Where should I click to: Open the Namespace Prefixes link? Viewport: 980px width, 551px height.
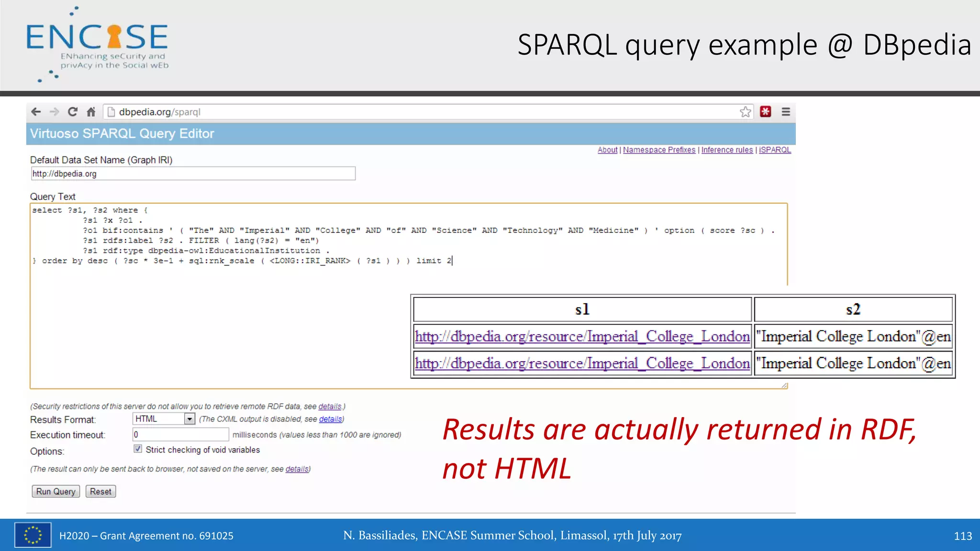tap(659, 150)
